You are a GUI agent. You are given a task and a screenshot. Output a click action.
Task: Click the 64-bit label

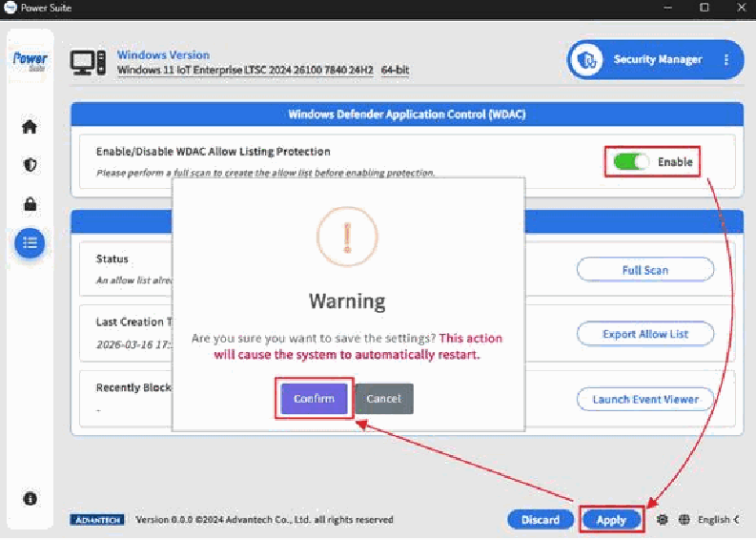395,70
